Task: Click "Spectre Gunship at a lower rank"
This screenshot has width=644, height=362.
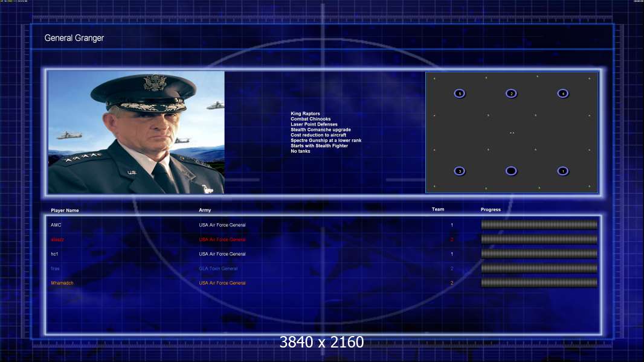Action: (x=326, y=140)
